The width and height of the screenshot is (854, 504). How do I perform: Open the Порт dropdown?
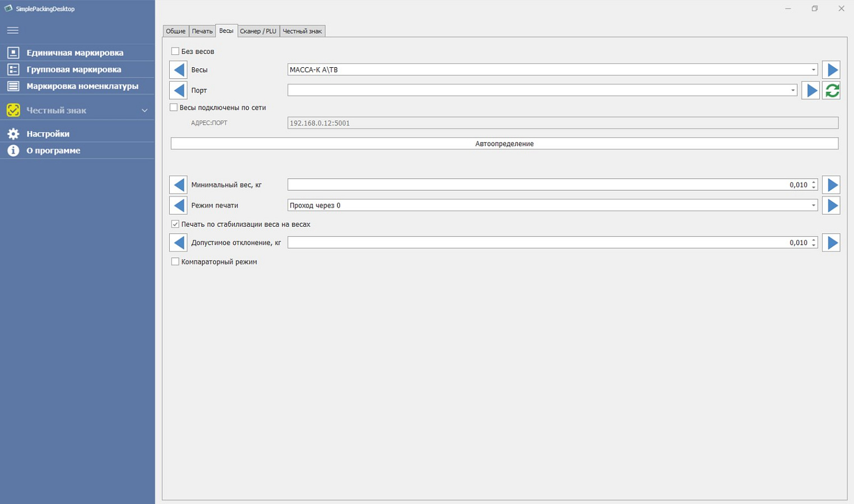click(542, 90)
